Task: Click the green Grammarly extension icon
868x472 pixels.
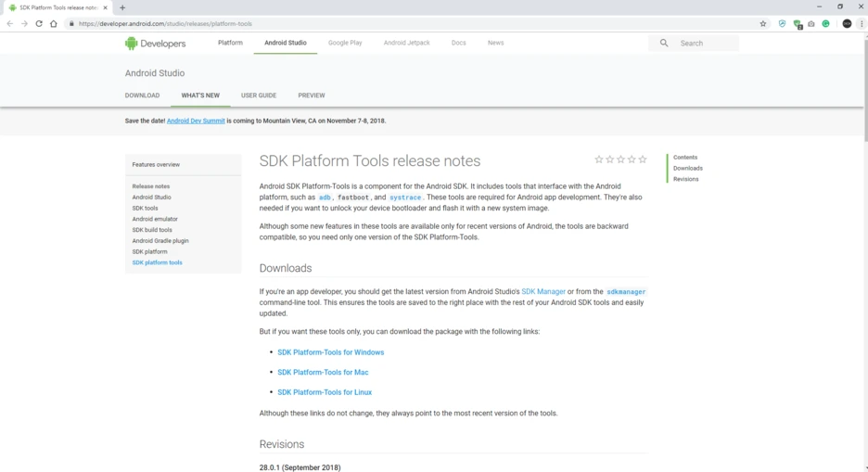Action: [x=825, y=24]
